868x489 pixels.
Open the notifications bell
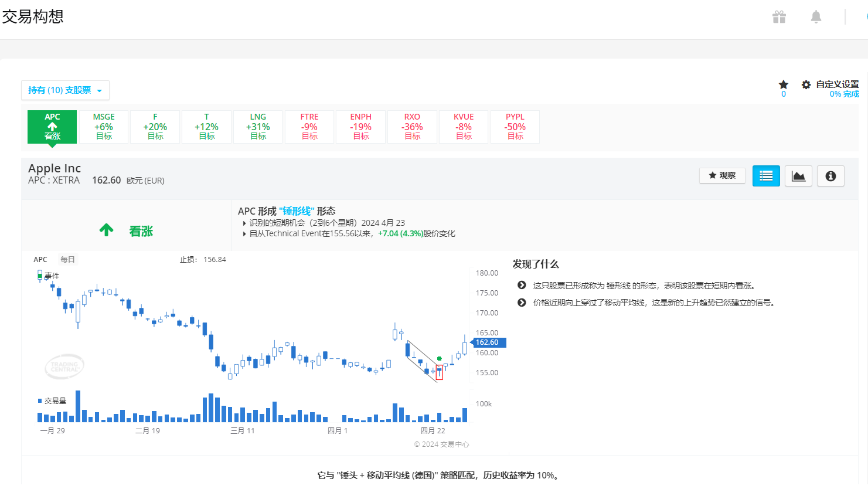[816, 17]
